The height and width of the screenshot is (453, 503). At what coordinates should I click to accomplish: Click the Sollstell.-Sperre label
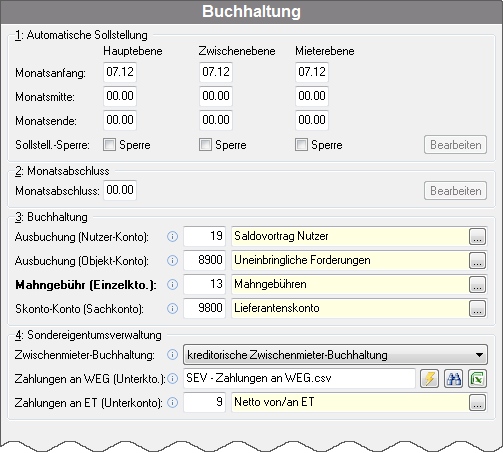[52, 145]
